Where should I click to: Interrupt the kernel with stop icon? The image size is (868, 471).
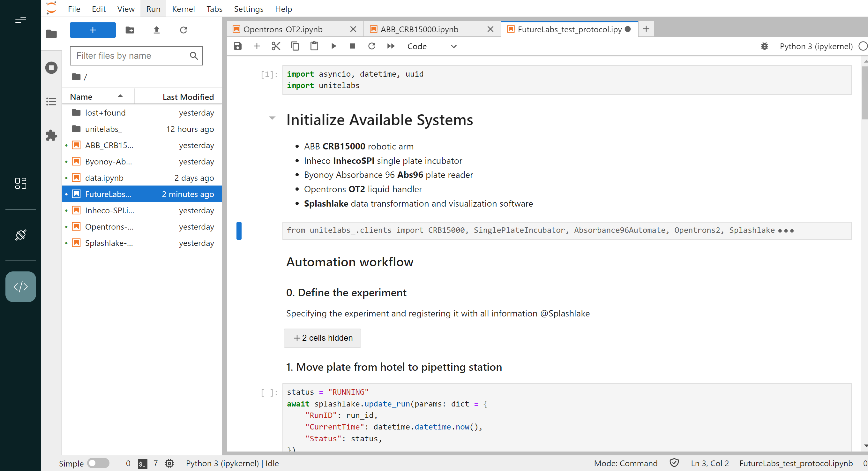[x=352, y=46]
